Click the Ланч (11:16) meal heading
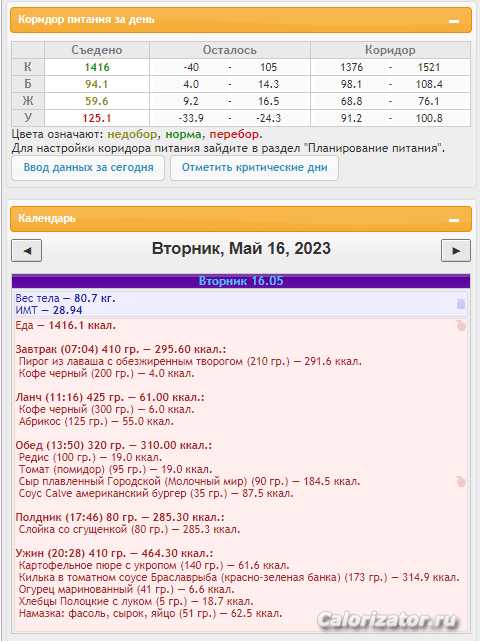Screen dimensions: 480x641 [110, 397]
